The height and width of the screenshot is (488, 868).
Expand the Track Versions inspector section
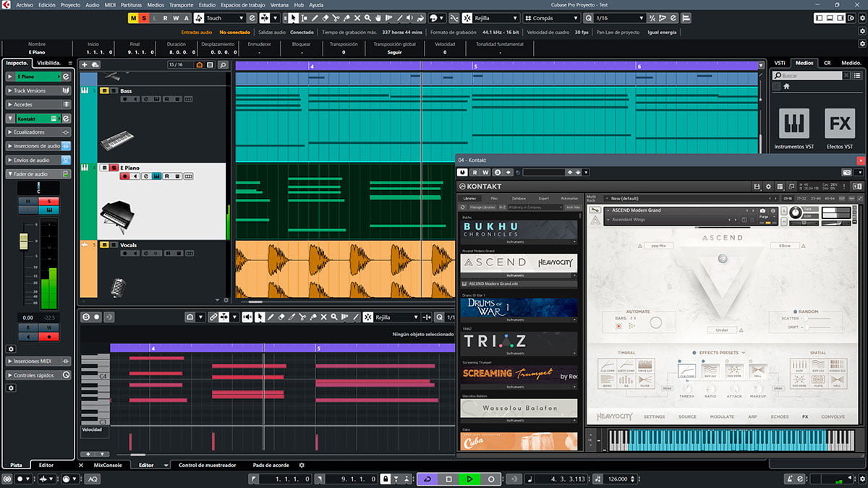[x=38, y=90]
